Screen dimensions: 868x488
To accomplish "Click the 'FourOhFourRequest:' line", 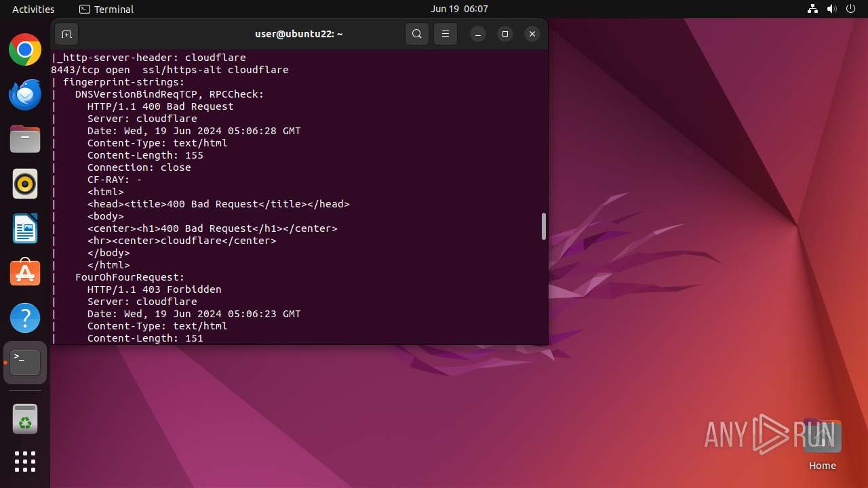I will click(130, 277).
